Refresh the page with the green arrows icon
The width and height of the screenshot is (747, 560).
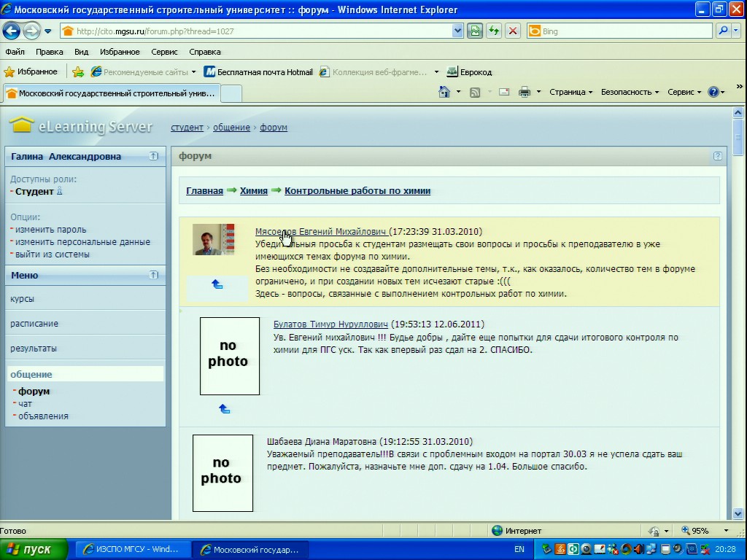pos(494,31)
